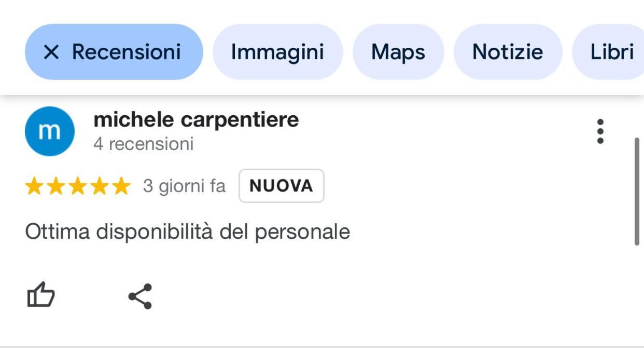Open the blue 'm' profile avatar
644x353 pixels.
coord(50,131)
